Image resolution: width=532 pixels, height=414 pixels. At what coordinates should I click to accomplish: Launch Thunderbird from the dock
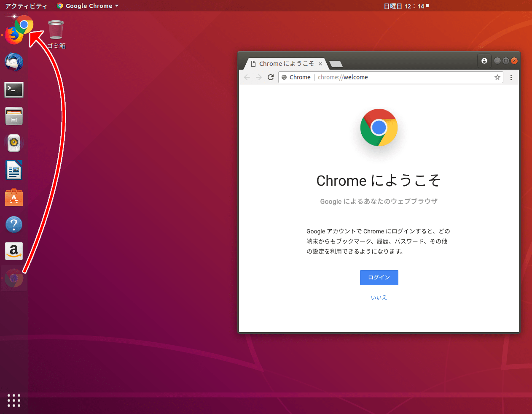[14, 62]
